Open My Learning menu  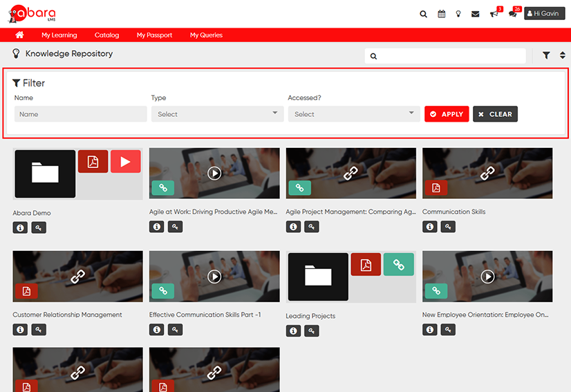click(59, 35)
